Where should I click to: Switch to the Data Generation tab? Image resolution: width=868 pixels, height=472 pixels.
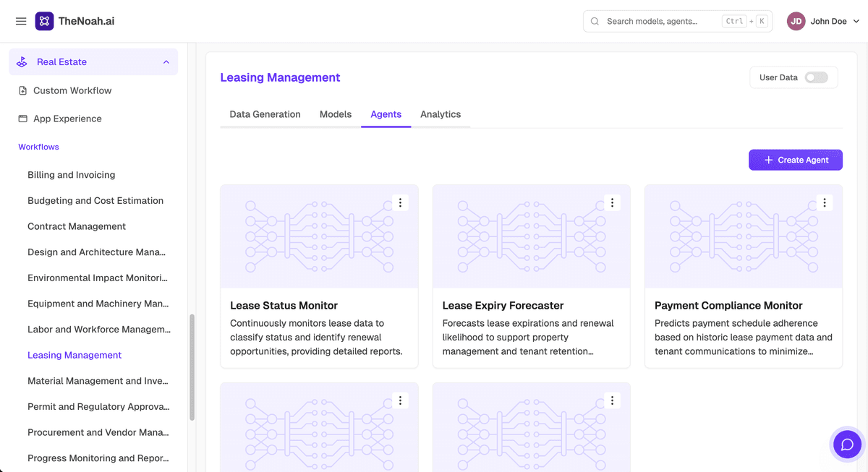[265, 114]
